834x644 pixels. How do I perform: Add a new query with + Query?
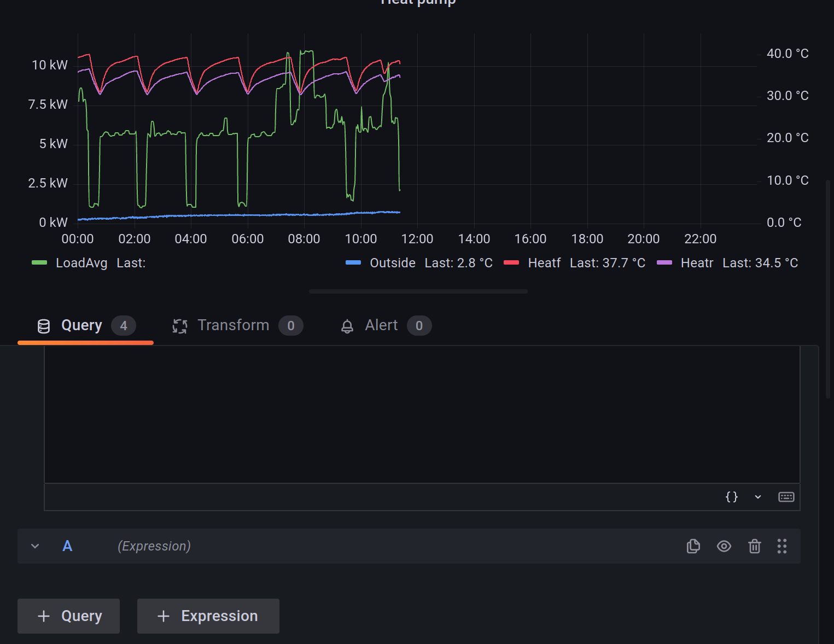click(68, 616)
